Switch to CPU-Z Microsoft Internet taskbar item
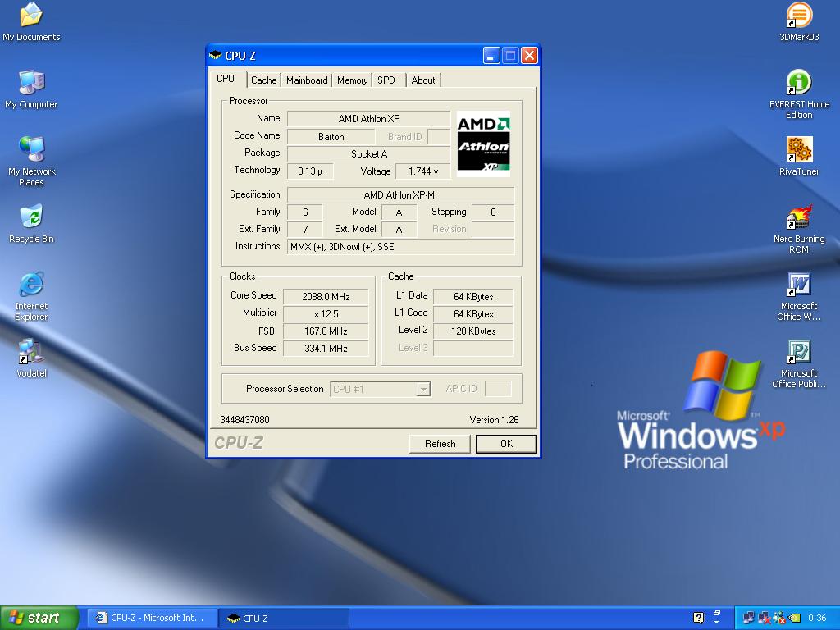This screenshot has width=840, height=630. click(x=153, y=618)
